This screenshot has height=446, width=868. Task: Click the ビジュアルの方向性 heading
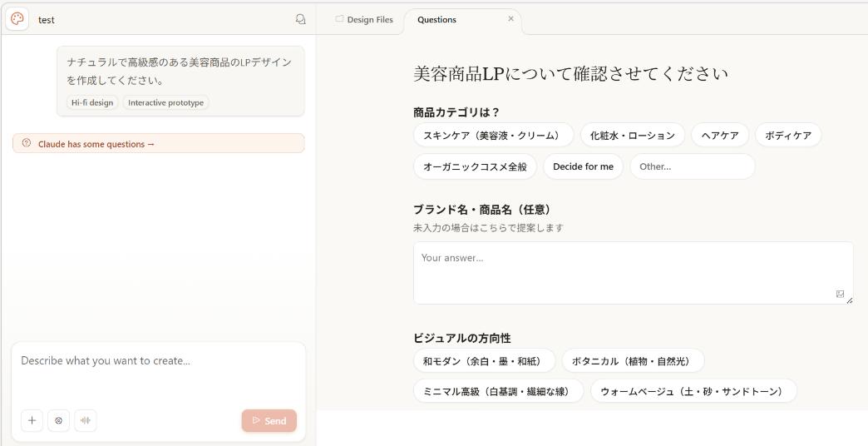click(462, 338)
